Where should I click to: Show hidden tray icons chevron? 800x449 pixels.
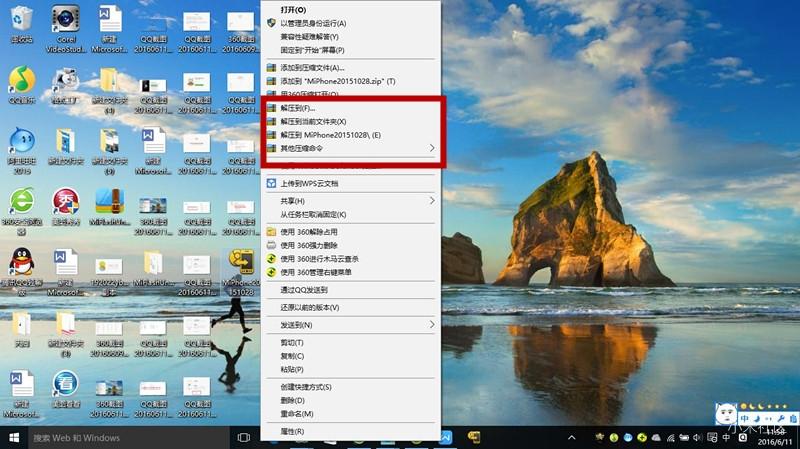pyautogui.click(x=572, y=438)
